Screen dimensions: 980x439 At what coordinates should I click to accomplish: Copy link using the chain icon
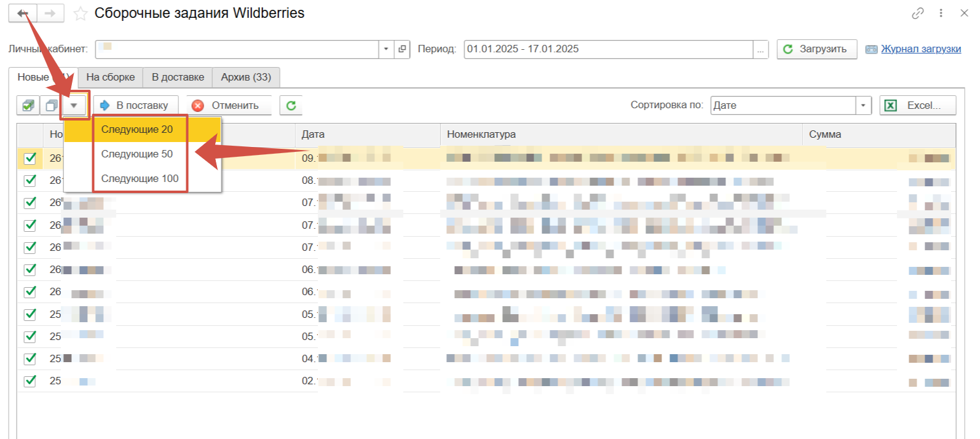pyautogui.click(x=918, y=13)
